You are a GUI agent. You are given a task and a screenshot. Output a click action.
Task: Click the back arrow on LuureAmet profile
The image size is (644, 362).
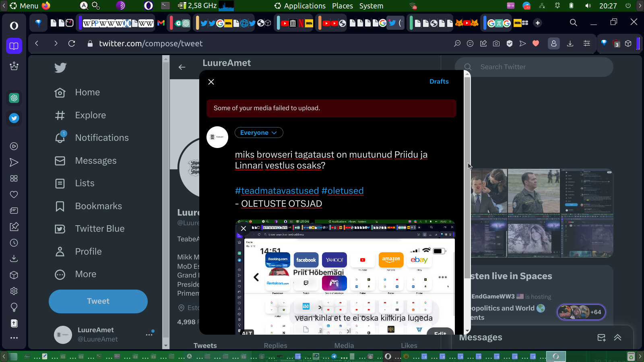point(182,67)
